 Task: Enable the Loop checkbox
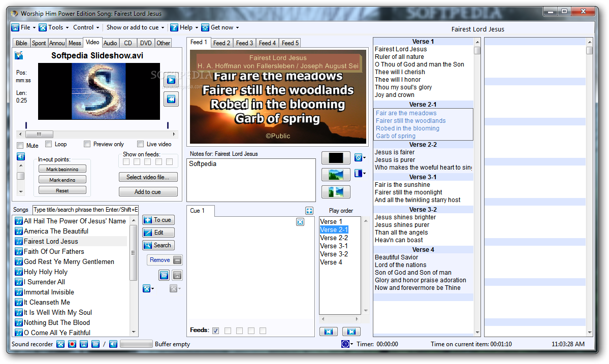click(x=49, y=144)
